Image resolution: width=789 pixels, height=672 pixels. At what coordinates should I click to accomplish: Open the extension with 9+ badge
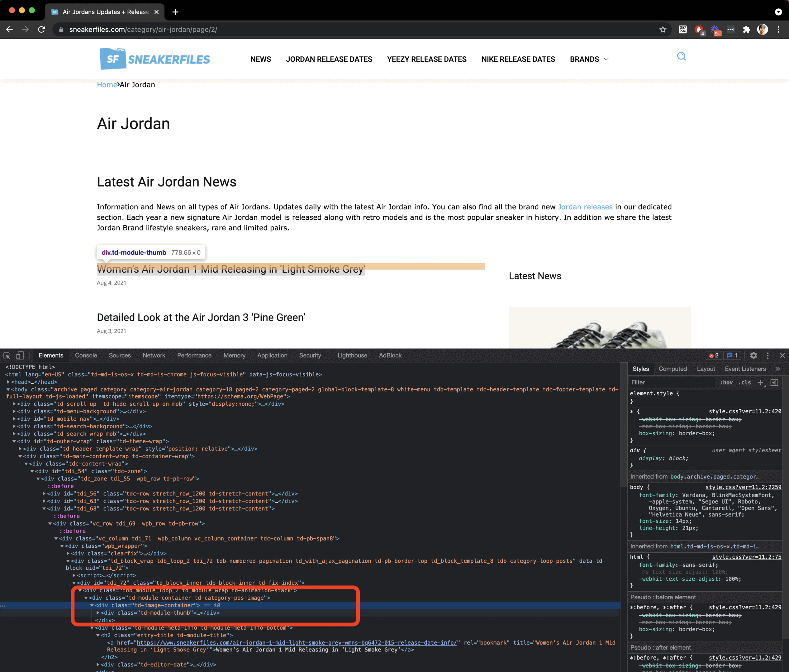[715, 30]
